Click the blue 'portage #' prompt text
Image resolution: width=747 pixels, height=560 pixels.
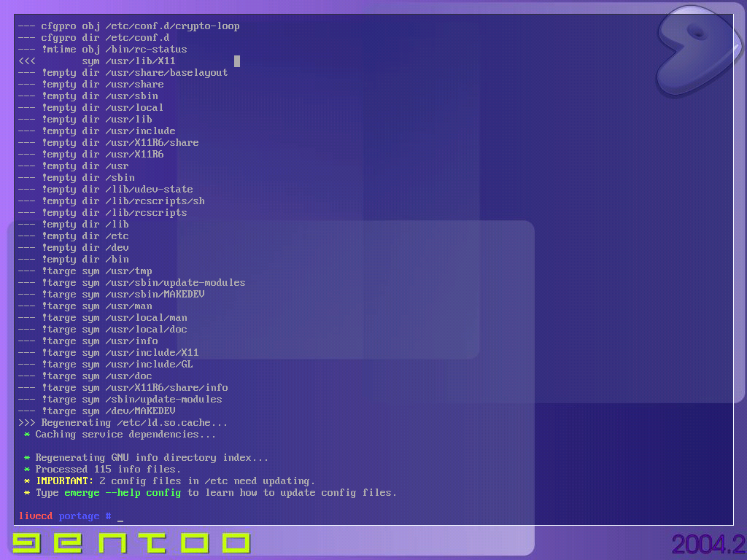pyautogui.click(x=85, y=516)
